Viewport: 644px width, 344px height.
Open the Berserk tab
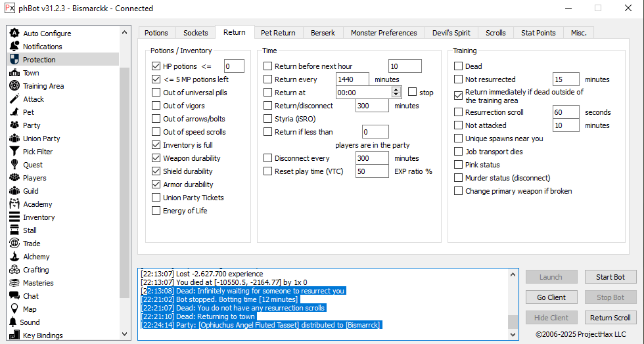tap(322, 33)
